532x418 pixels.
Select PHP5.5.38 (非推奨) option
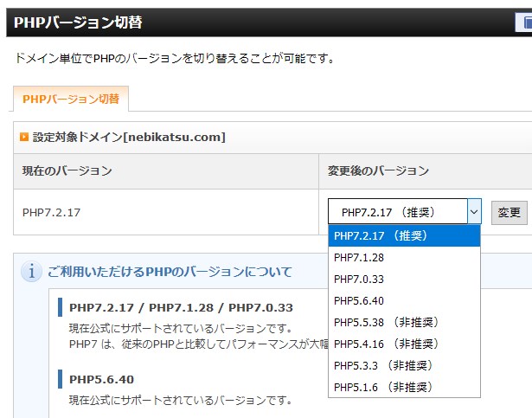[x=404, y=322]
